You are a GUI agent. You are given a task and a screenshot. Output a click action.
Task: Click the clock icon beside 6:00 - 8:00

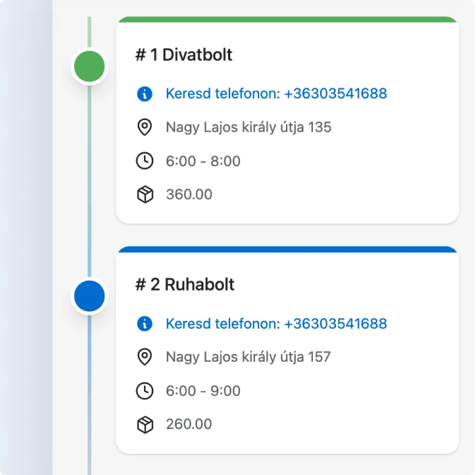coord(145,161)
